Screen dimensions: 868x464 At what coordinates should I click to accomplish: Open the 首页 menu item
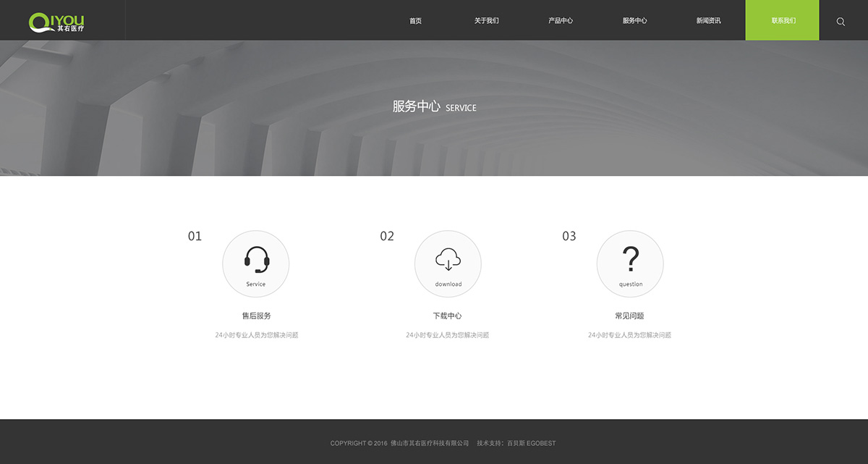click(x=415, y=21)
